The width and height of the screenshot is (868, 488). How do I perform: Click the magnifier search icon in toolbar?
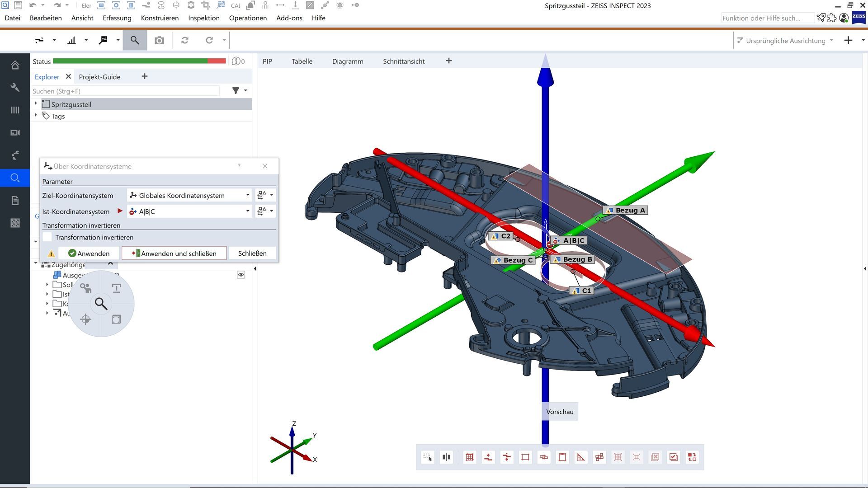pos(135,40)
